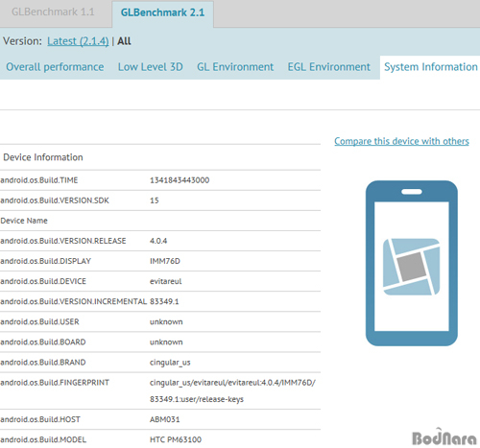Image resolution: width=480 pixels, height=448 pixels.
Task: Switch to the GLBenchmark 1.1 tab
Action: (x=53, y=12)
